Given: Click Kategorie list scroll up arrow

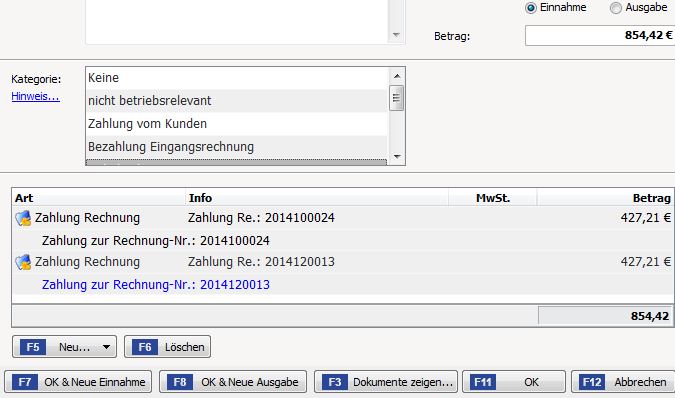Looking at the screenshot, I should coord(397,76).
